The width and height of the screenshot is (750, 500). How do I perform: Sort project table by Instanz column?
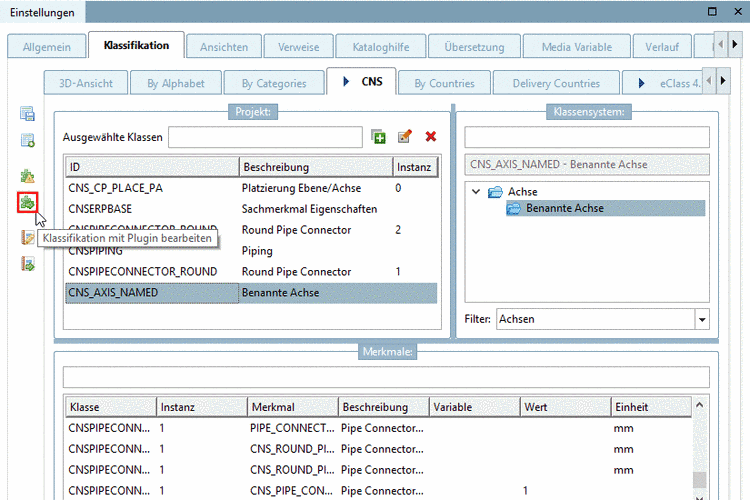pos(415,167)
